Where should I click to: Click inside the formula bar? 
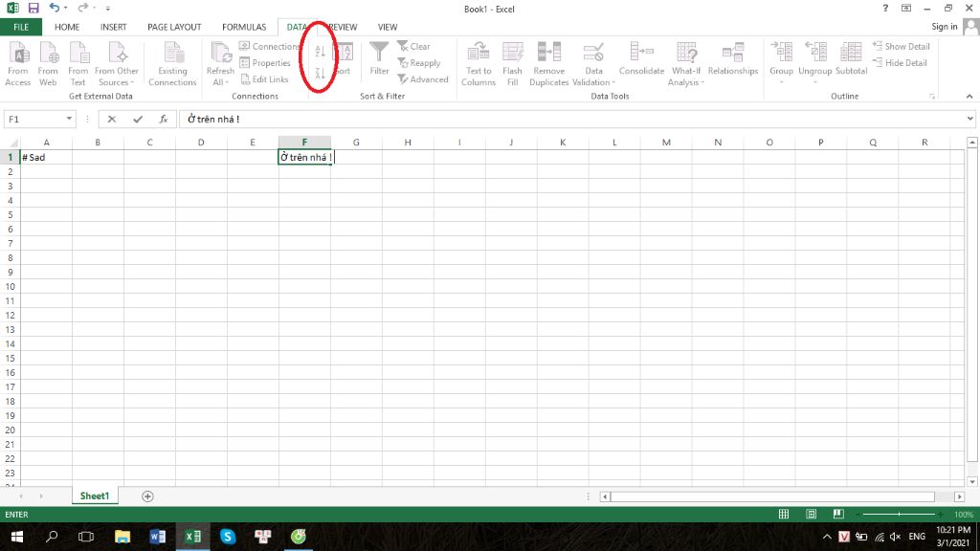(x=571, y=119)
